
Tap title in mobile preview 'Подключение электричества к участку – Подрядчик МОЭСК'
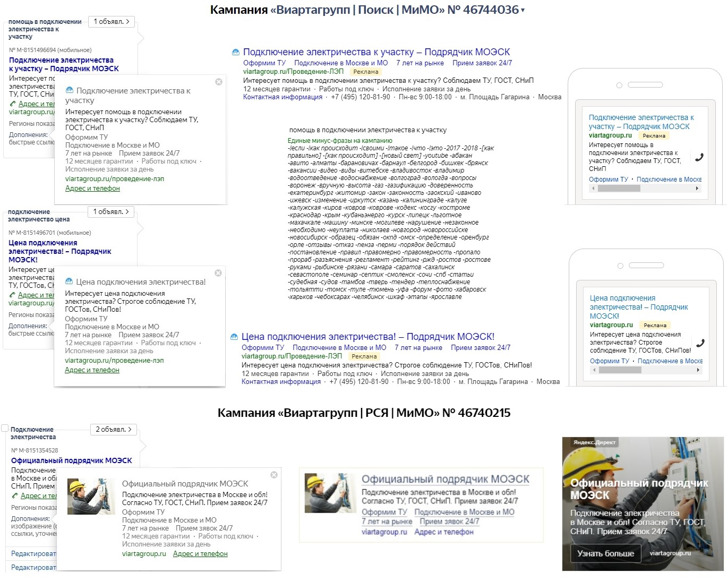[641, 122]
